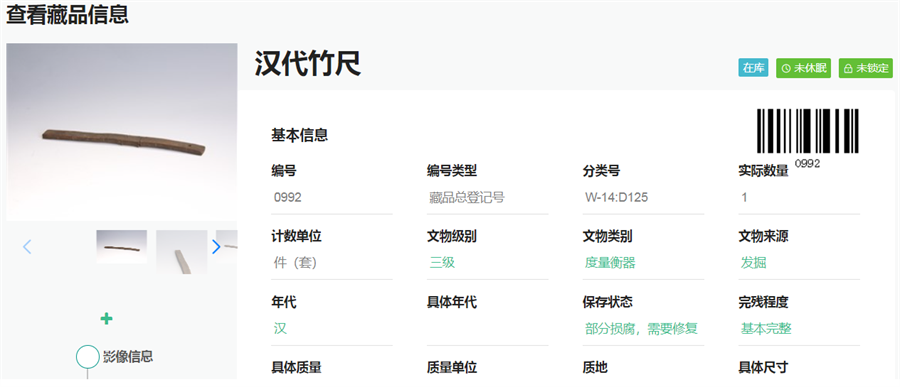900x387 pixels.
Task: Click the 质量单位 field label
Action: tap(452, 367)
